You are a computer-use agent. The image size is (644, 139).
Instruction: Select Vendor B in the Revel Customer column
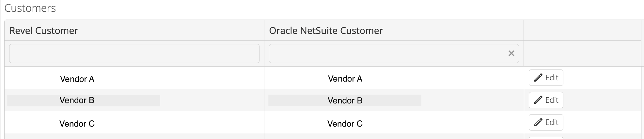(x=77, y=100)
